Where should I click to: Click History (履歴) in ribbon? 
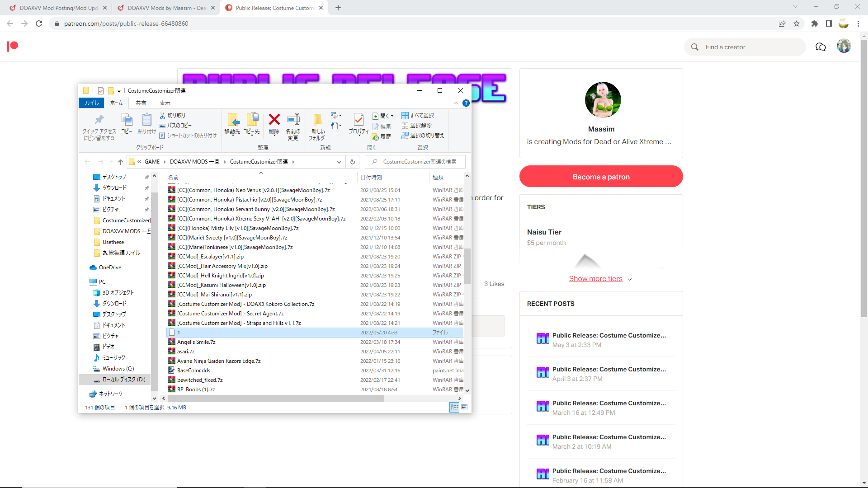coord(381,136)
